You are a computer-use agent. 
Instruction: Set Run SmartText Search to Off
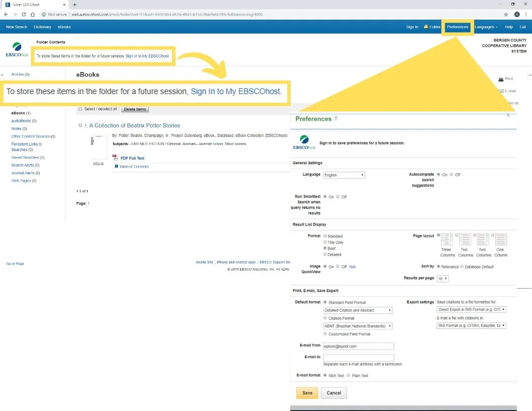pos(338,196)
